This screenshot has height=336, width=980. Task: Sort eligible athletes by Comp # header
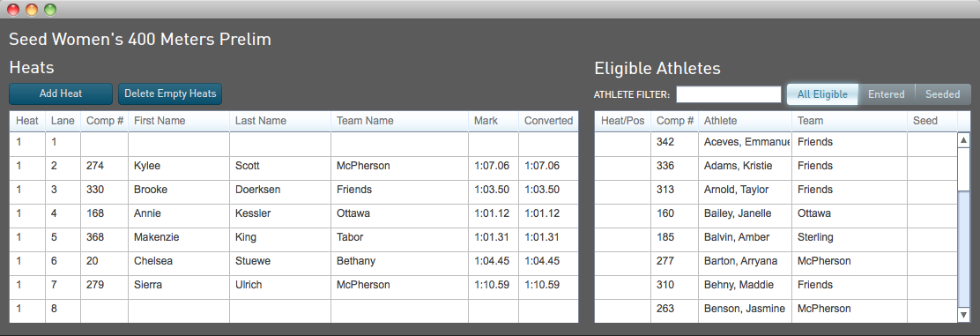coord(674,121)
